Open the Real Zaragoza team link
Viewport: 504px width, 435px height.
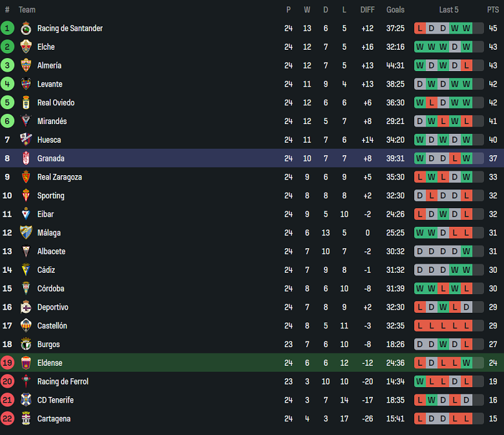tap(59, 177)
